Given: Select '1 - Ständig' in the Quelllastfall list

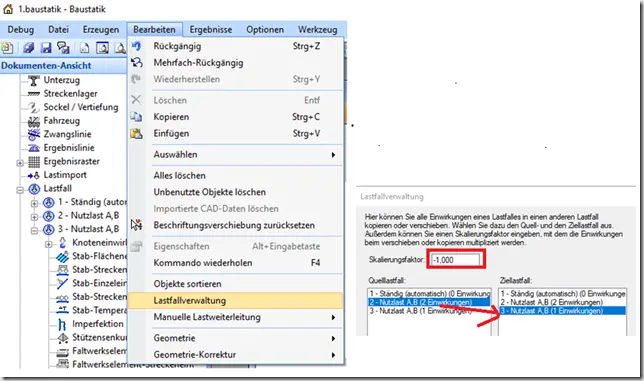Looking at the screenshot, I should pos(429,294).
